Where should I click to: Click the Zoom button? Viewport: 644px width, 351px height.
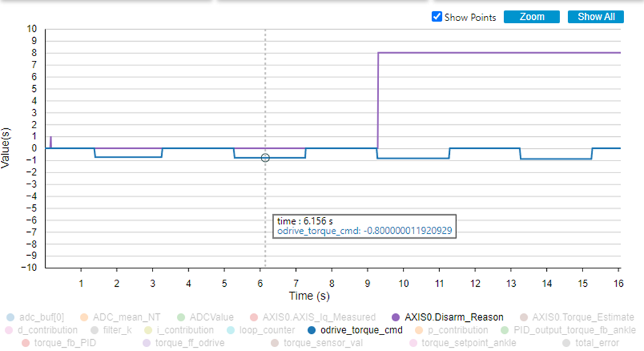pos(531,17)
